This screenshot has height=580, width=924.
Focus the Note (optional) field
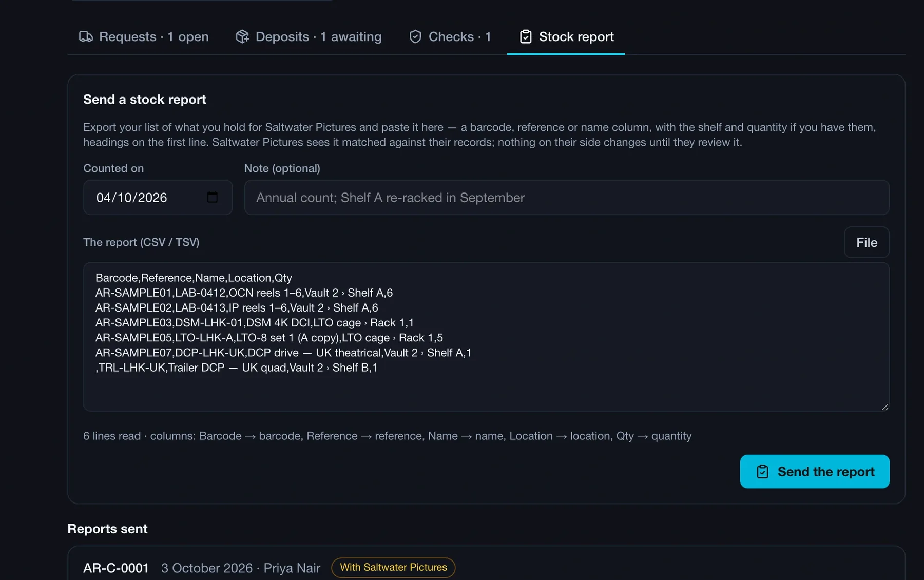567,197
